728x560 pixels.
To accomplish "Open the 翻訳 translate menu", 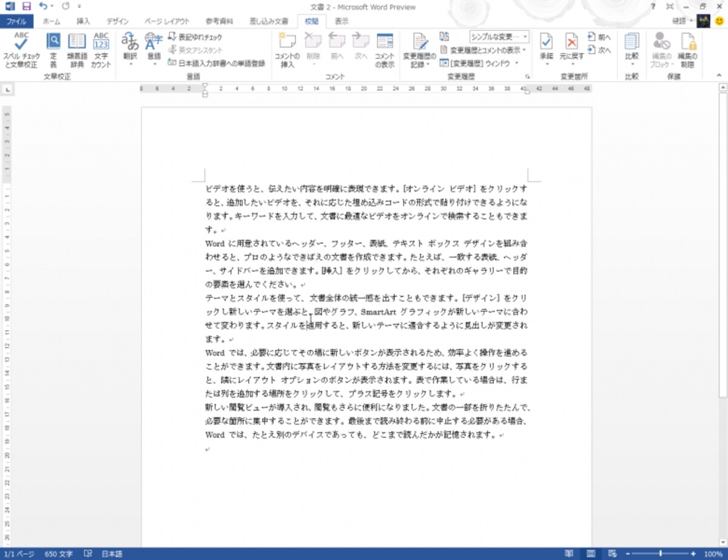I will (130, 50).
